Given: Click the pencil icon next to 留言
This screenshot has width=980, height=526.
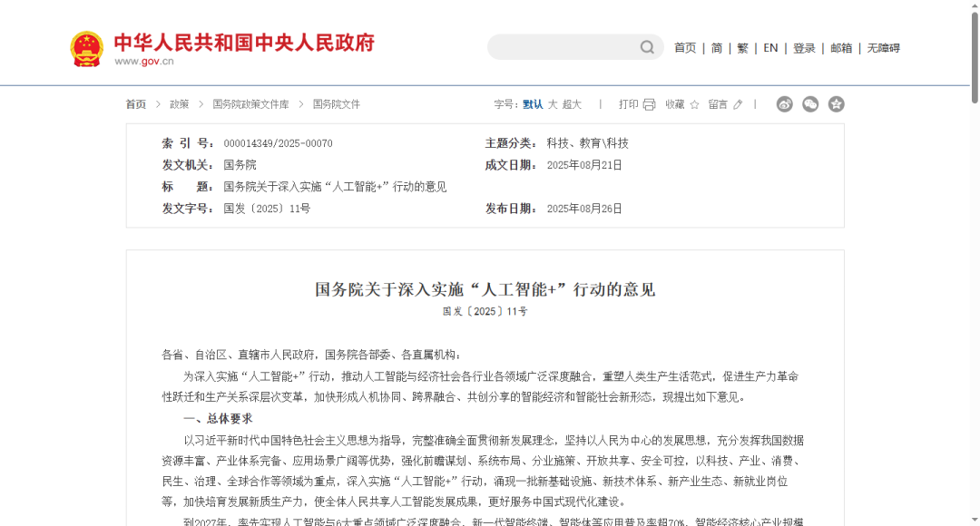Looking at the screenshot, I should point(738,103).
